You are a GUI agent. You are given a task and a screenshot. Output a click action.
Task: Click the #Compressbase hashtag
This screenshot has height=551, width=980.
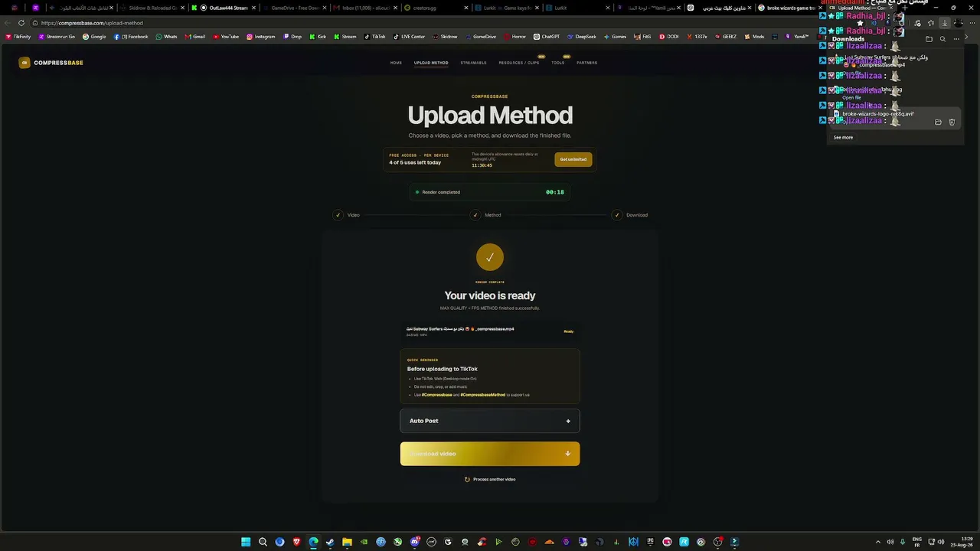(x=436, y=395)
